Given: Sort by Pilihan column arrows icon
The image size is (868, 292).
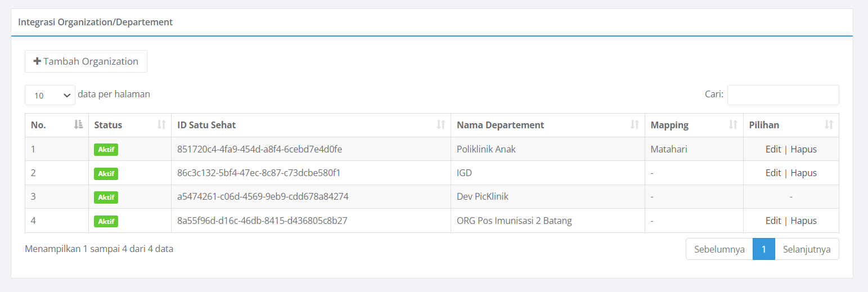Looking at the screenshot, I should point(829,125).
